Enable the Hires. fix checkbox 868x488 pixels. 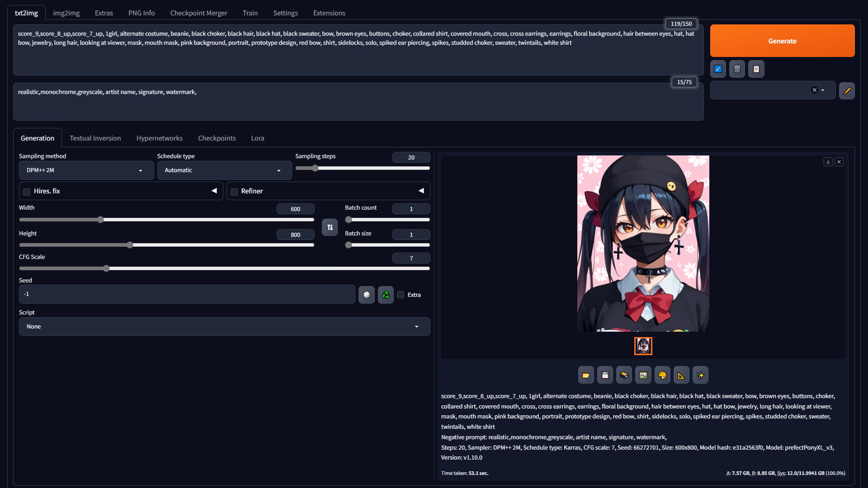[27, 192]
